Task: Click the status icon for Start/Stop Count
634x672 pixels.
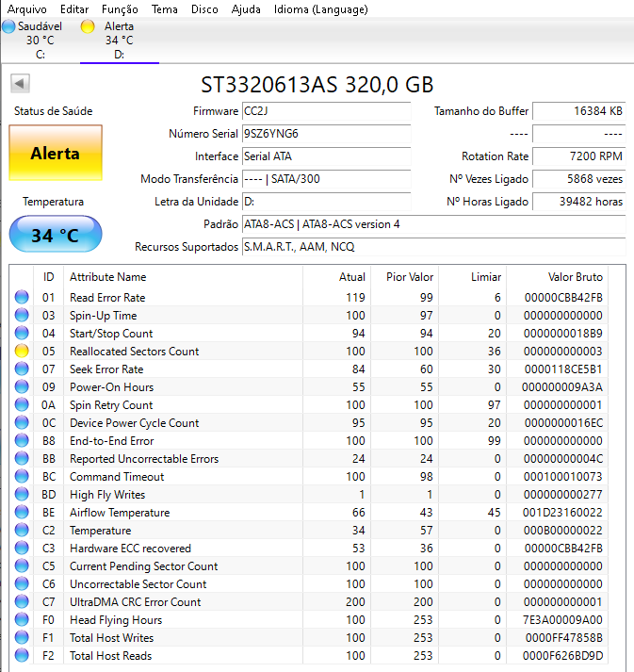Action: click(x=22, y=333)
